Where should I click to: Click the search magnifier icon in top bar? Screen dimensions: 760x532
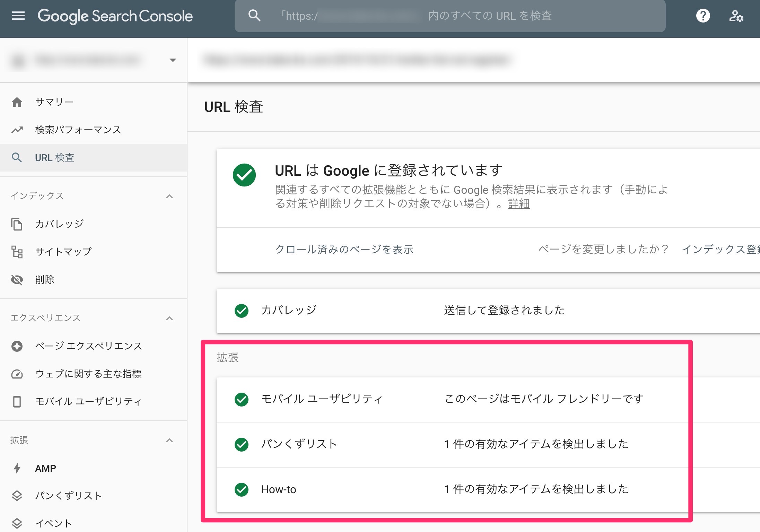(254, 16)
